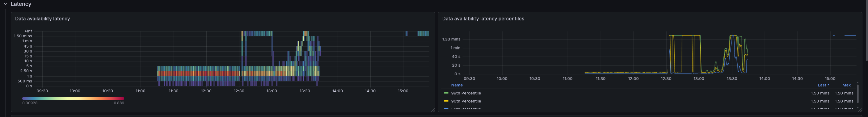Click the legend scroll-up arrow in percentiles panel
The height and width of the screenshot is (117, 868).
pos(857,83)
